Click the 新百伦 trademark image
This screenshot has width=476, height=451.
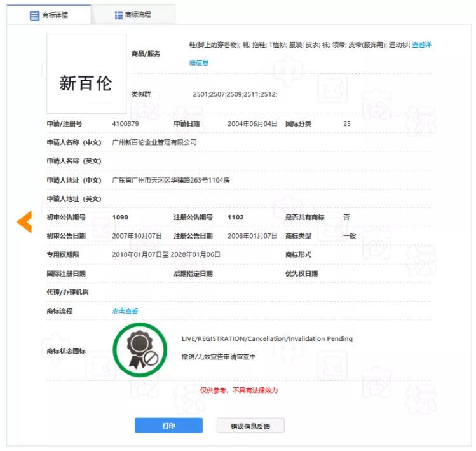(x=86, y=74)
